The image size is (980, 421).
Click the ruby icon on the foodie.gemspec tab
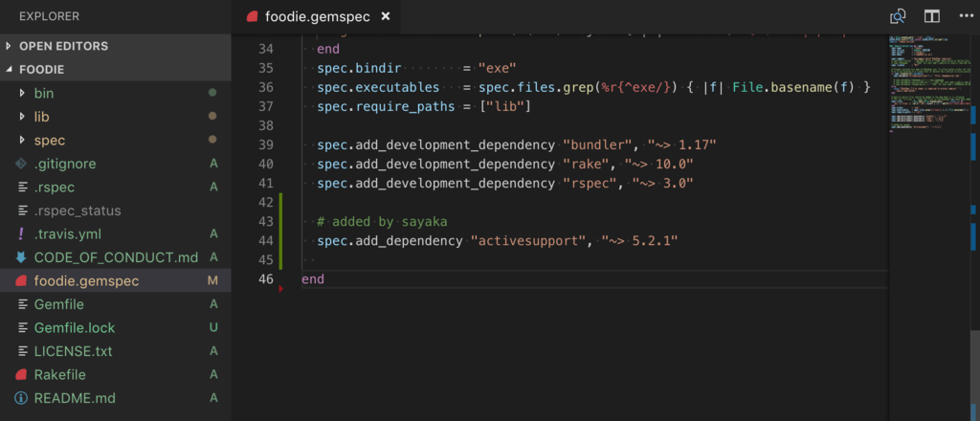click(252, 16)
